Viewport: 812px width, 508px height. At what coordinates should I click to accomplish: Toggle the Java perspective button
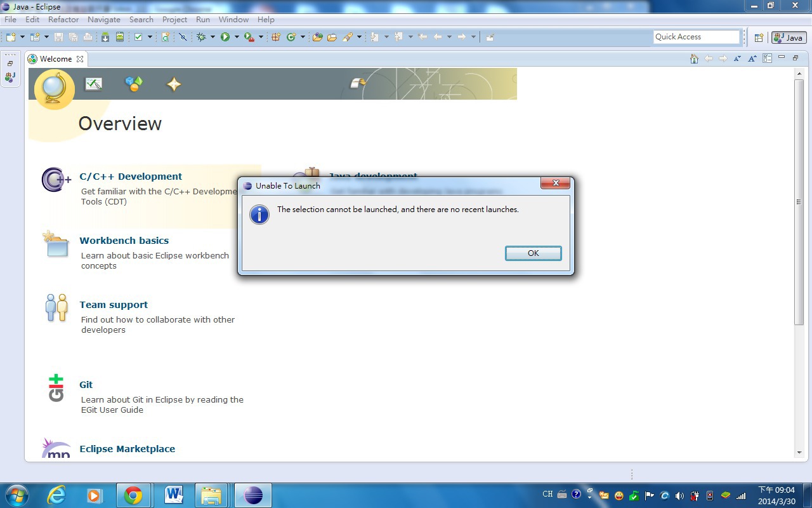click(788, 37)
